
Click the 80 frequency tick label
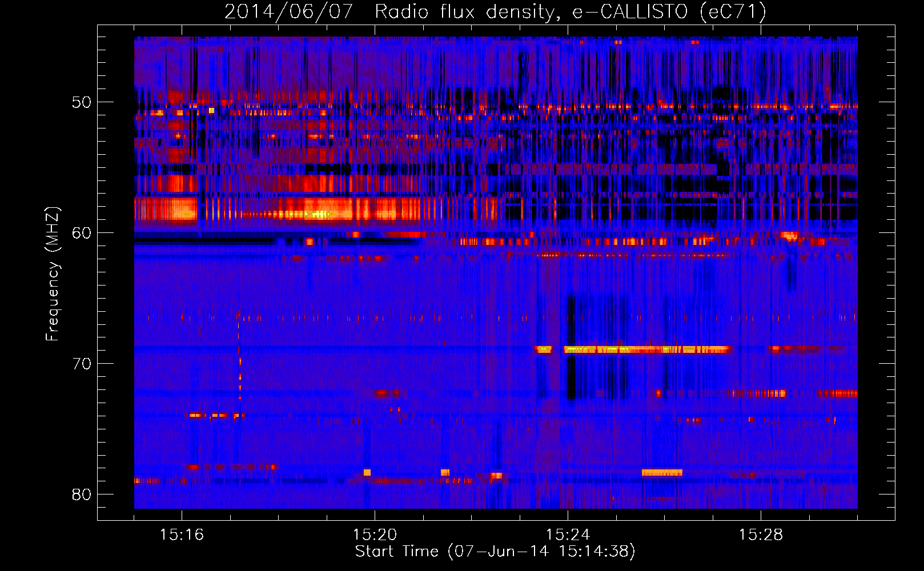(81, 494)
